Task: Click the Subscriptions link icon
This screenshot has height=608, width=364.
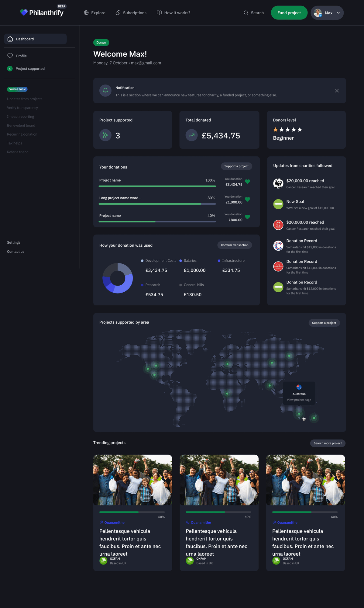Action: [x=118, y=13]
